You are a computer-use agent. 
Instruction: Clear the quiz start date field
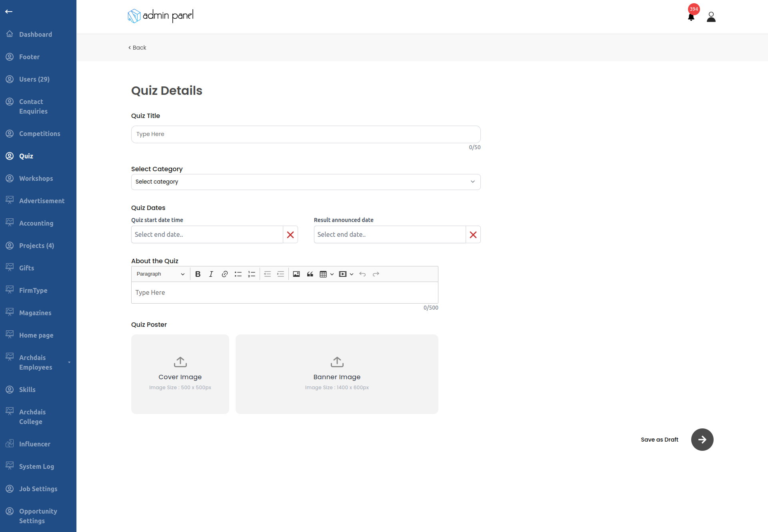click(x=290, y=234)
